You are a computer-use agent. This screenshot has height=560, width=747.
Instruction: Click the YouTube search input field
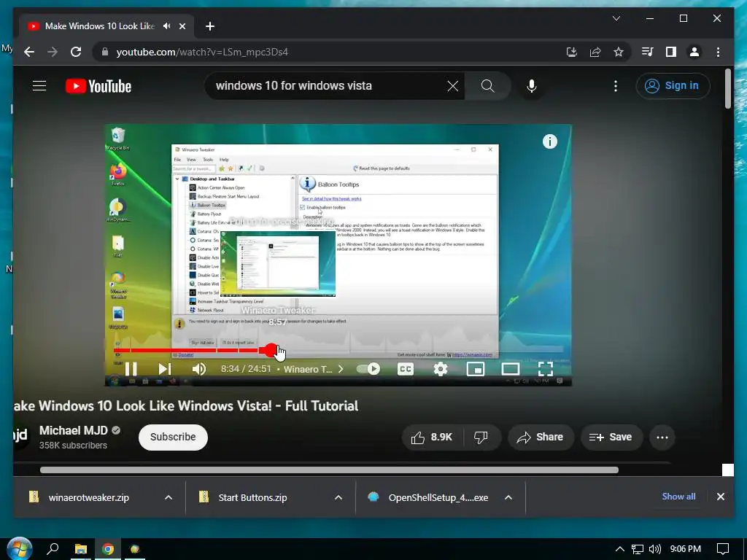(x=329, y=86)
